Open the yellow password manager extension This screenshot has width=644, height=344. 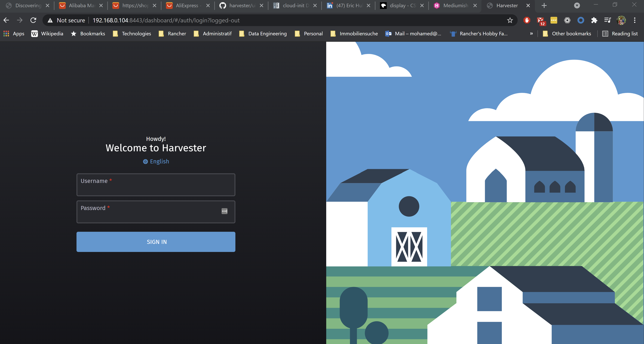pyautogui.click(x=554, y=20)
